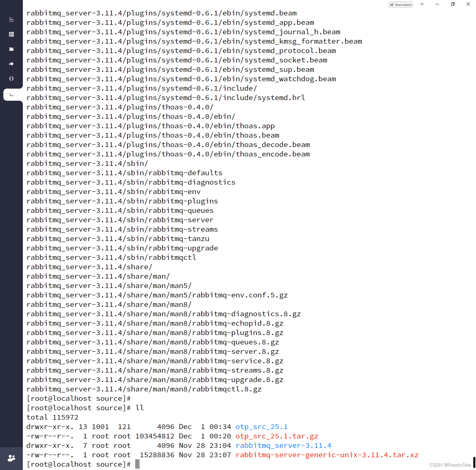Viewport: 476px width, 470px height.
Task: Click the thoas.app output line
Action: pyautogui.click(x=151, y=126)
